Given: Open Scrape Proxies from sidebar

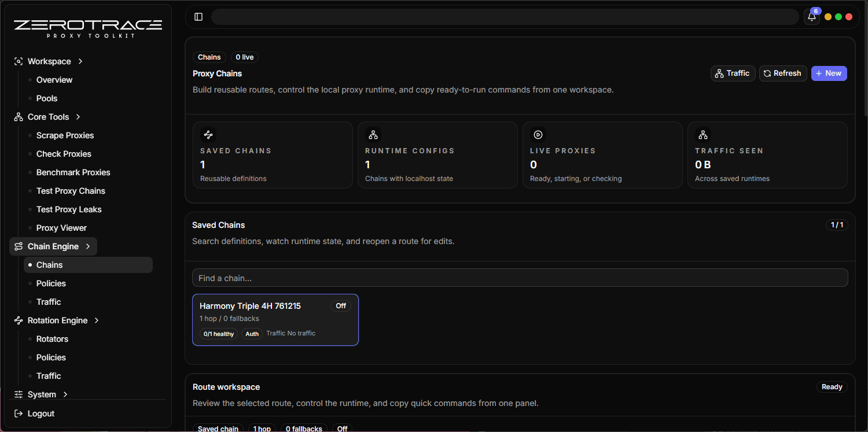Looking at the screenshot, I should [x=65, y=135].
